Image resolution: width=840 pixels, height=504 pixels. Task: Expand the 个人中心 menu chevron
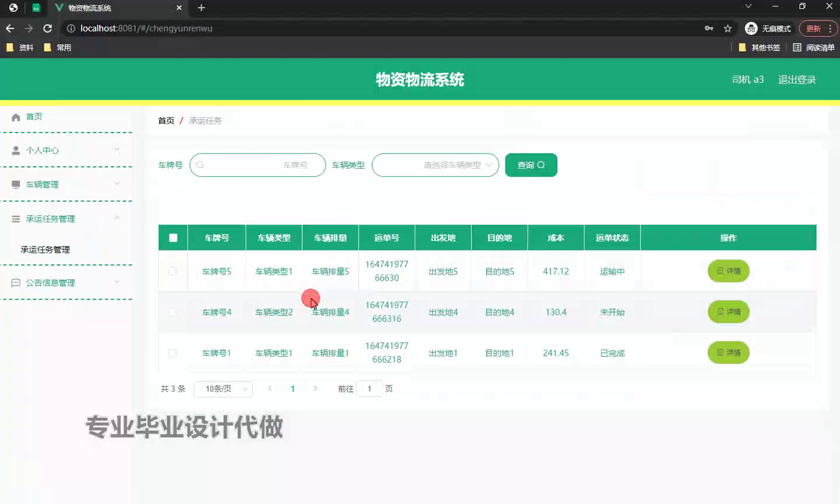[x=117, y=150]
